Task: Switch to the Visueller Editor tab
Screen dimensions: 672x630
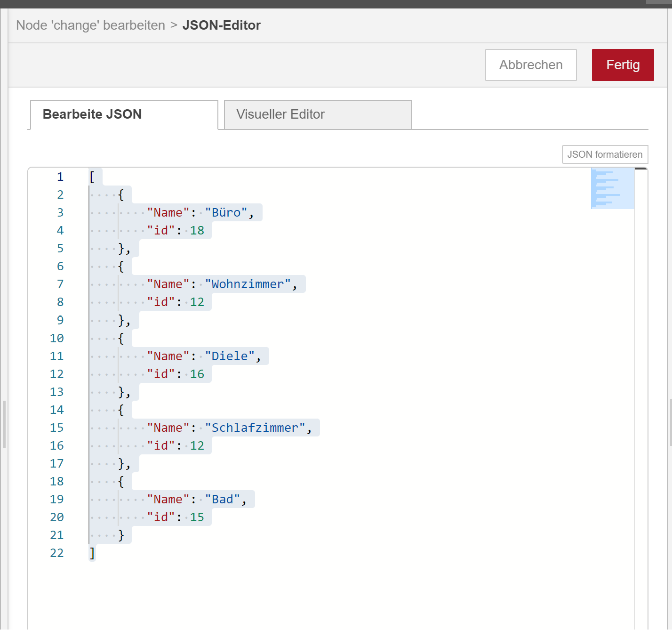Action: (x=318, y=114)
